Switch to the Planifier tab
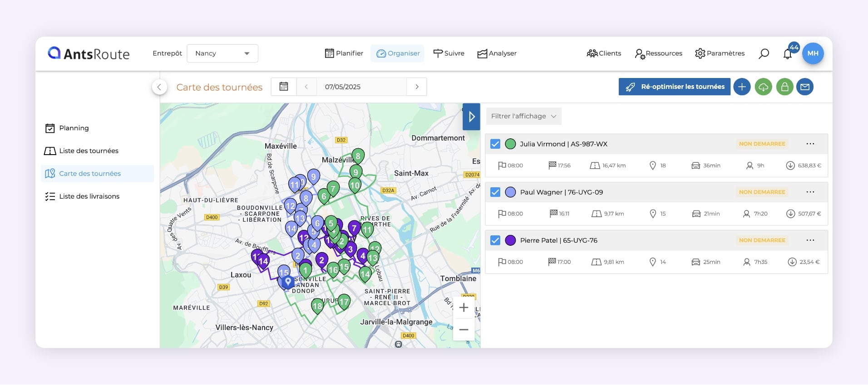This screenshot has width=868, height=385. point(344,54)
